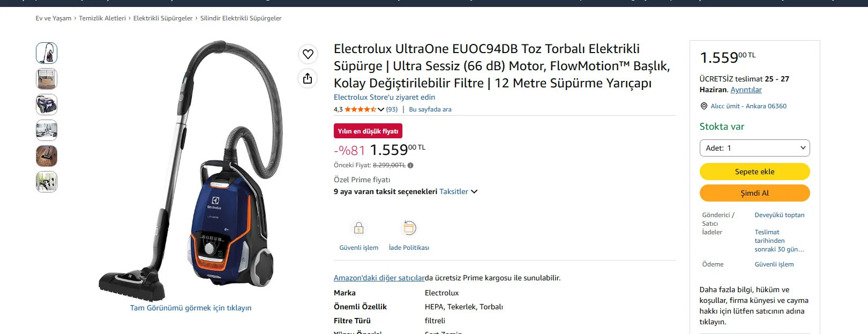The width and height of the screenshot is (868, 334).
Task: Select the third thumbnail showing vacuum closeup
Action: point(47,105)
